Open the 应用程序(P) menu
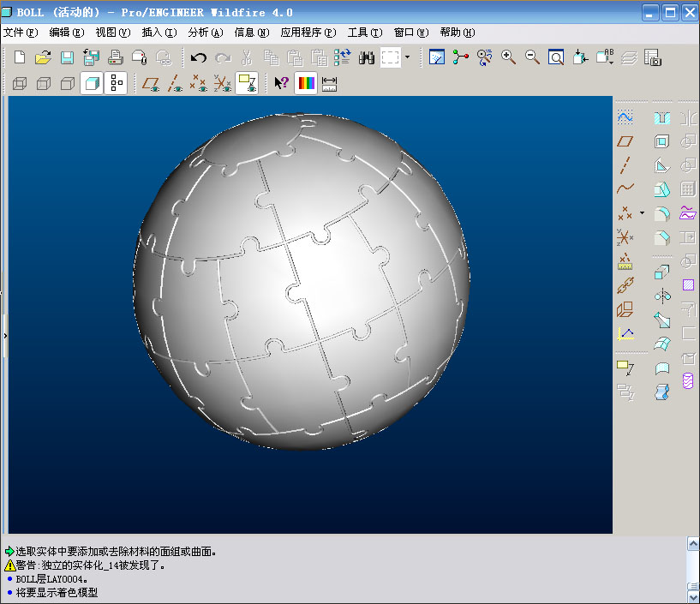The image size is (700, 604). point(308,33)
